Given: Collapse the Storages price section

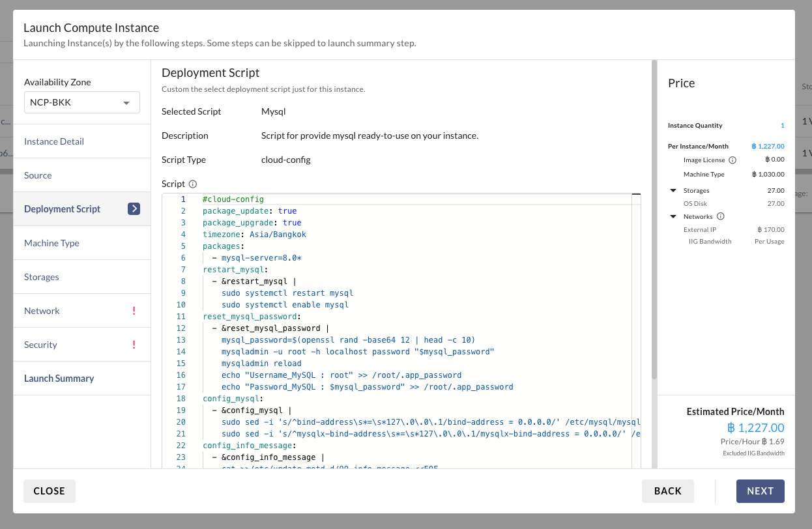Looking at the screenshot, I should pos(673,191).
